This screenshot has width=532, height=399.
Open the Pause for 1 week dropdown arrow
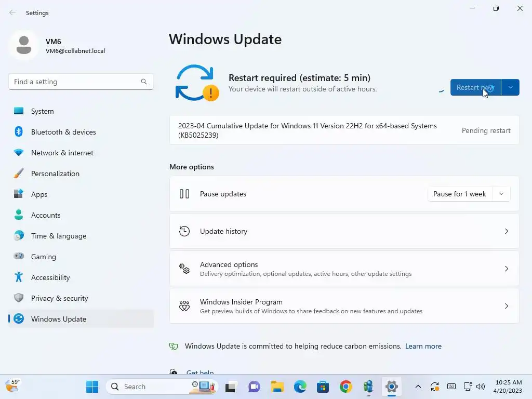click(x=501, y=194)
